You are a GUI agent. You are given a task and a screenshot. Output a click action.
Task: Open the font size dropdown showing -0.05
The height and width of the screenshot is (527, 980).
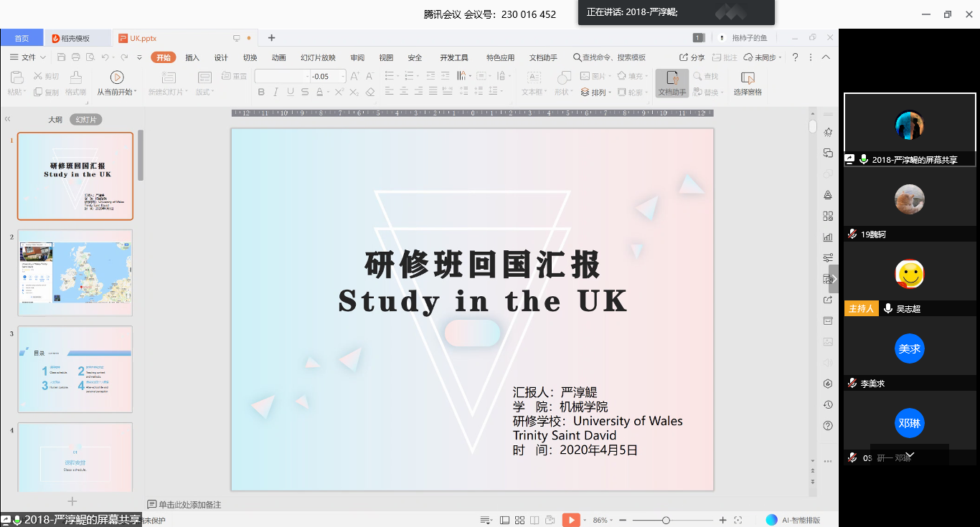point(343,76)
